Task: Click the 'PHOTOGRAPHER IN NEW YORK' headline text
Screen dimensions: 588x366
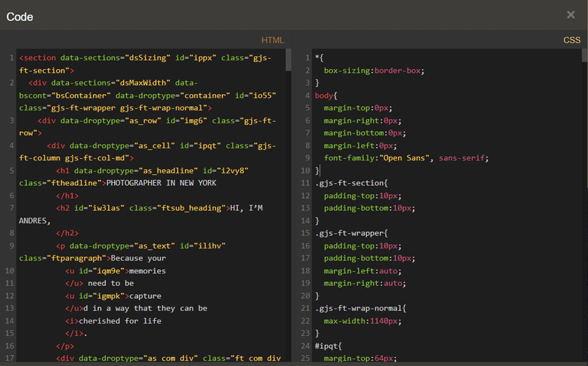Action: click(161, 183)
